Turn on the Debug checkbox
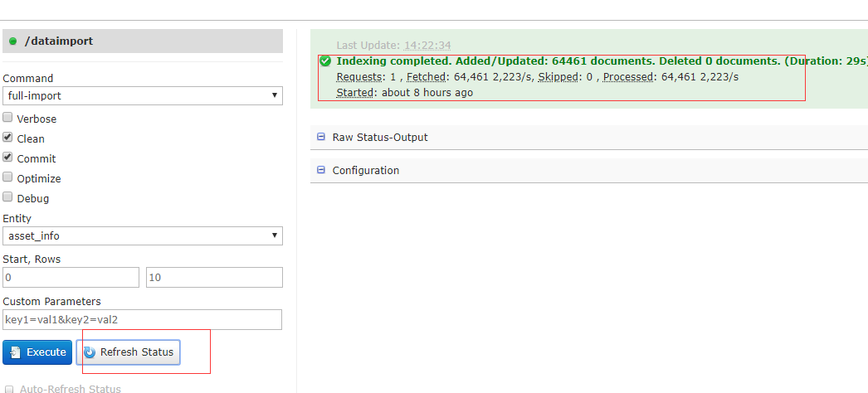 click(x=8, y=197)
